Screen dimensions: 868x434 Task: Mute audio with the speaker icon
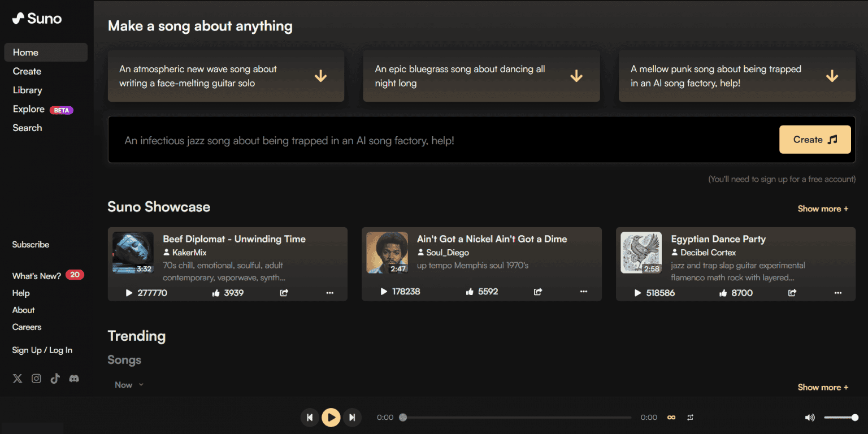tap(810, 418)
